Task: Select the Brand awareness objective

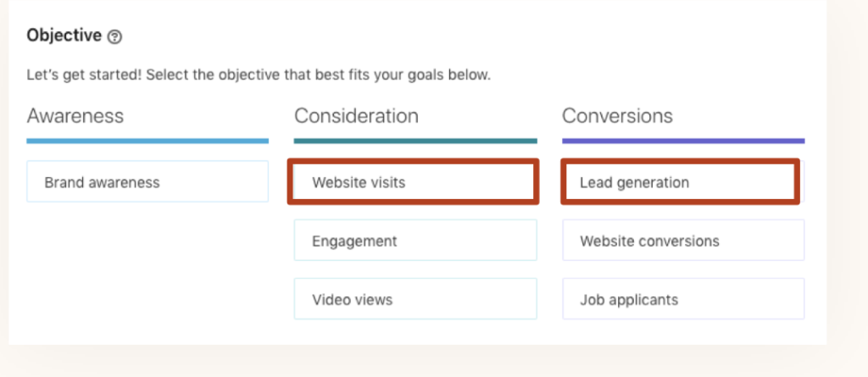Action: click(x=147, y=182)
